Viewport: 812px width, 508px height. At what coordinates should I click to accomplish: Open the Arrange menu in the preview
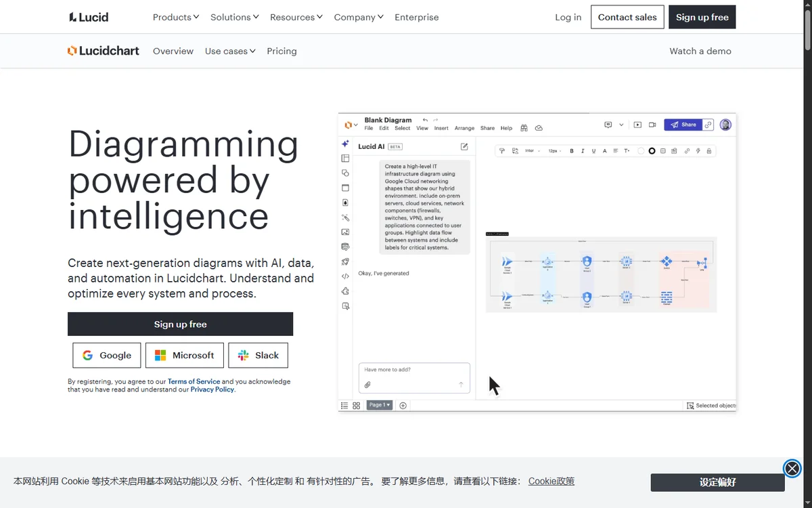464,128
